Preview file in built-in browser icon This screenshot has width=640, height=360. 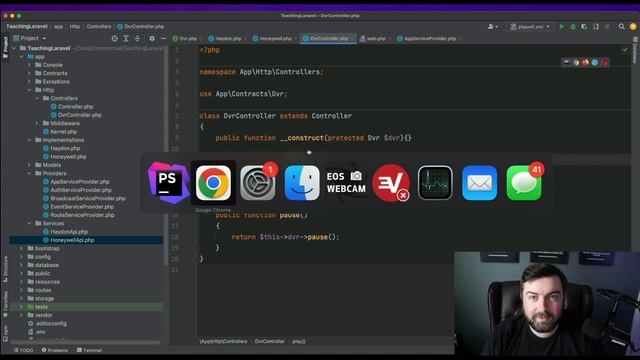pyautogui.click(x=567, y=62)
